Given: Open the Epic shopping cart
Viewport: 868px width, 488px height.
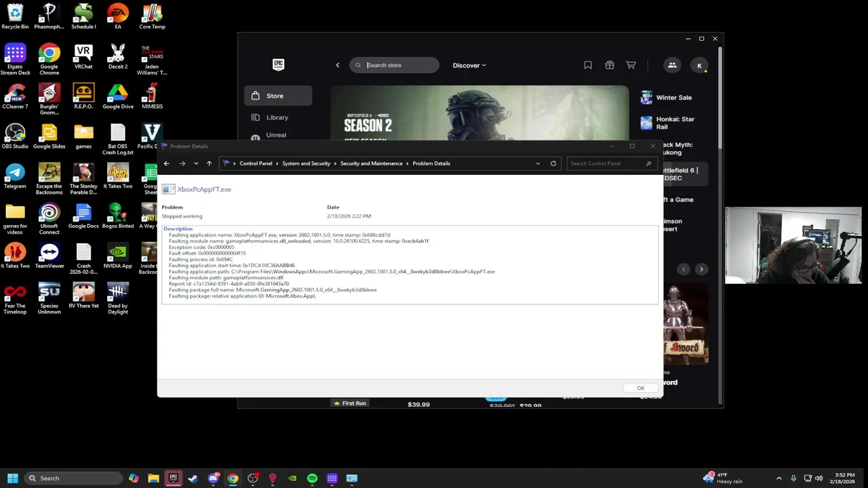Looking at the screenshot, I should coord(631,65).
